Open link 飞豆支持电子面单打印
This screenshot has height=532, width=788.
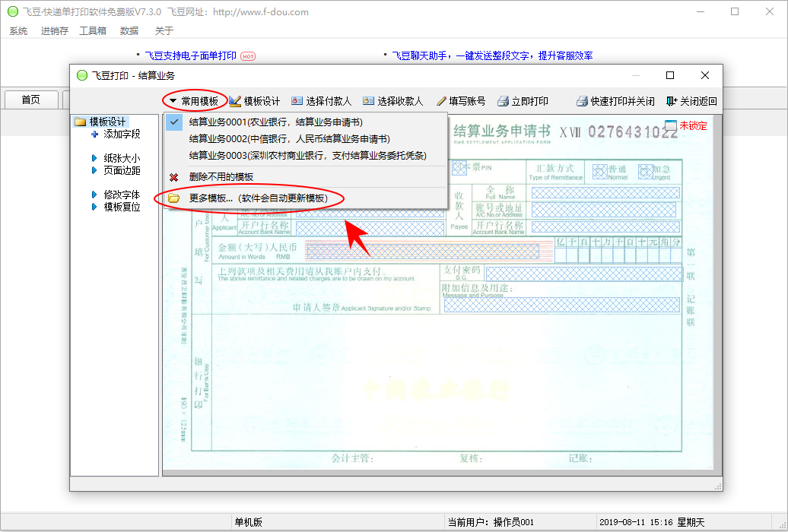click(190, 55)
